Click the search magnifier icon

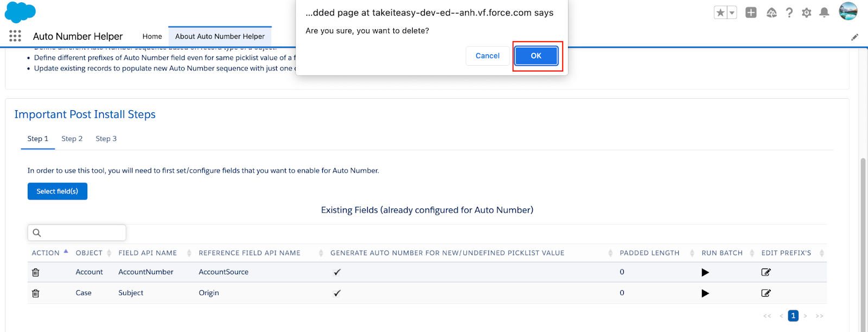click(37, 233)
